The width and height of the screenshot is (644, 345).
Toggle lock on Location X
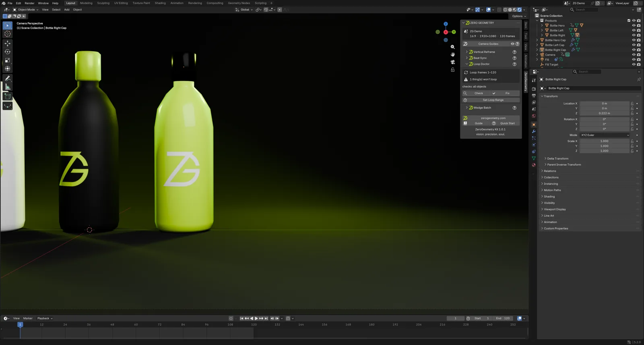(x=632, y=104)
